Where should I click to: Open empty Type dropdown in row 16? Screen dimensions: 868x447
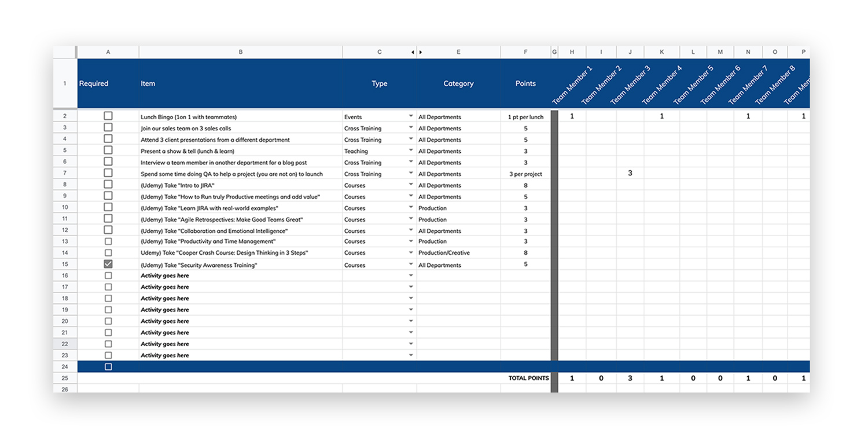(x=411, y=276)
